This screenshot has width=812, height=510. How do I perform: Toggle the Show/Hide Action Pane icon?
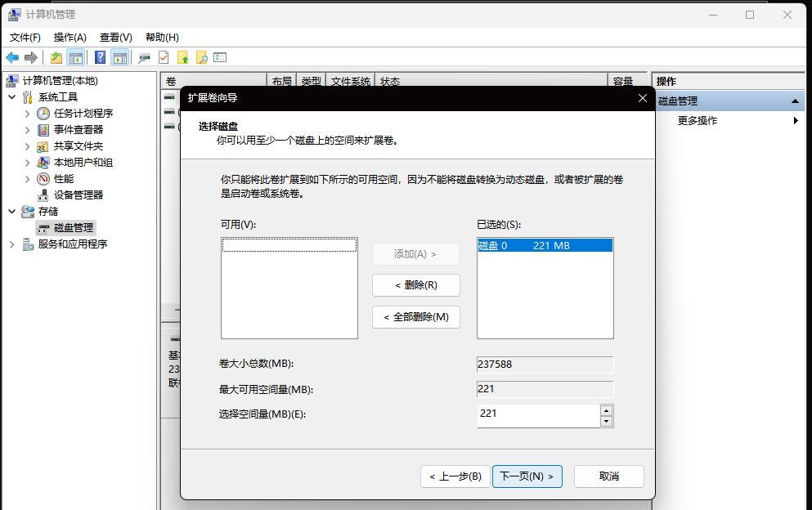(x=120, y=57)
